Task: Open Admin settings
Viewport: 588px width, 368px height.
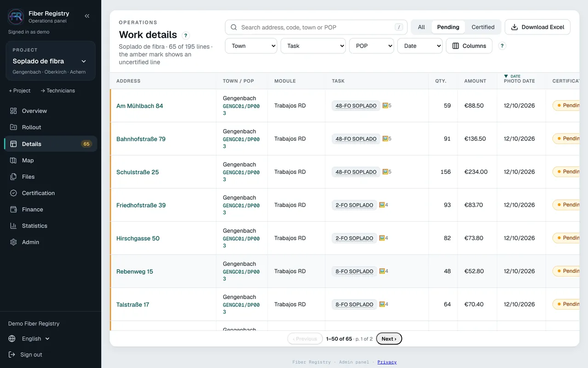Action: click(x=51, y=242)
